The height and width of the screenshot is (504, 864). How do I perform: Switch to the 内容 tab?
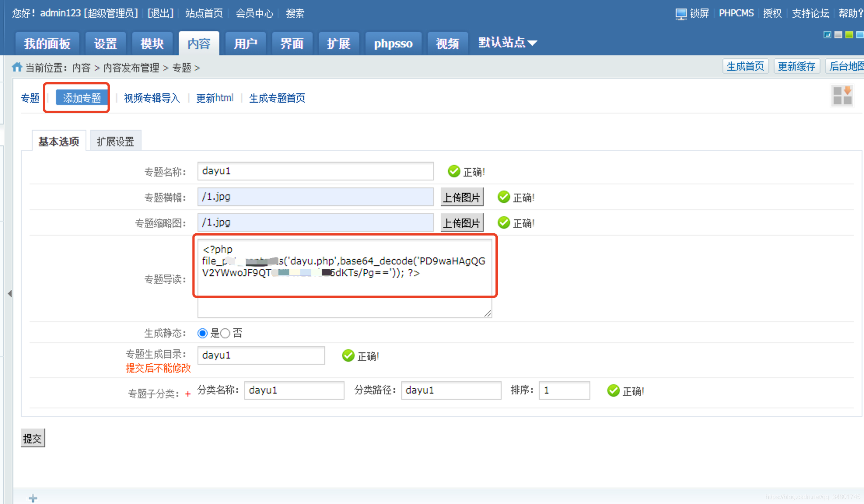click(199, 44)
